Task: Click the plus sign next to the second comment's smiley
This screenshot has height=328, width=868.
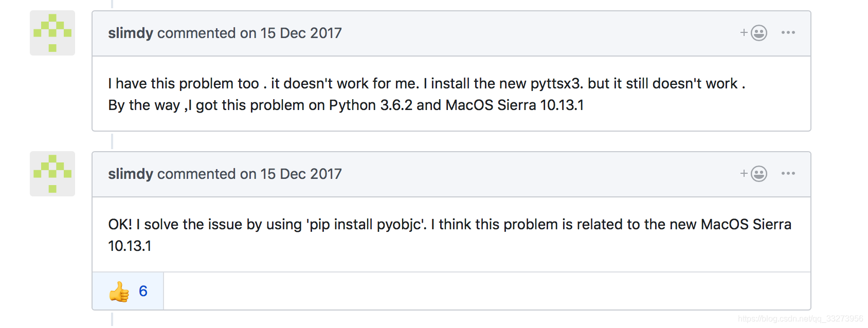Action: (744, 174)
